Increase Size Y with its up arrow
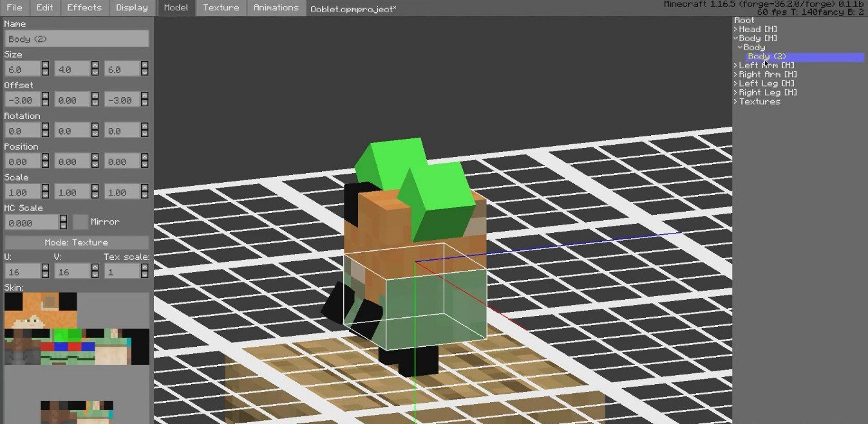Image resolution: width=868 pixels, height=424 pixels. [x=95, y=65]
